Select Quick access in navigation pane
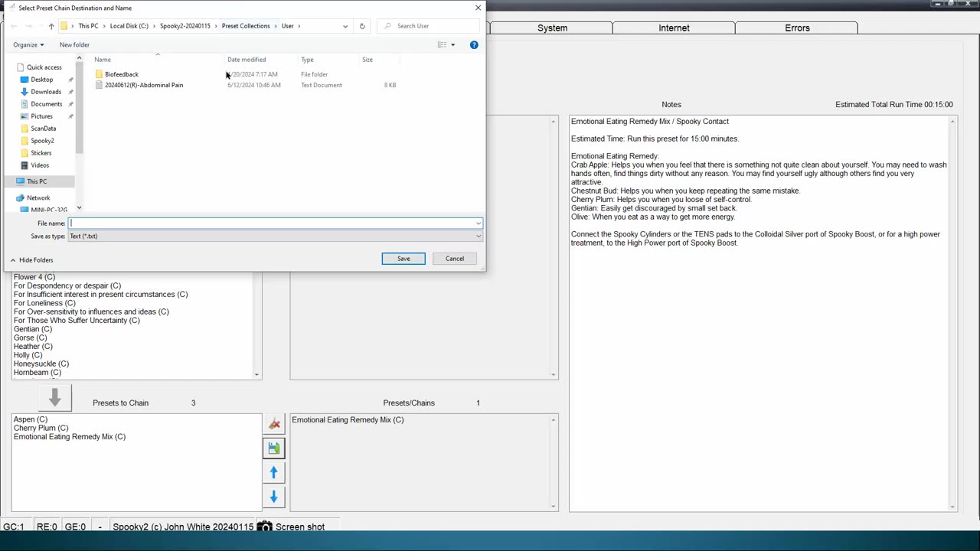Screen dimensions: 980x551 pos(44,67)
